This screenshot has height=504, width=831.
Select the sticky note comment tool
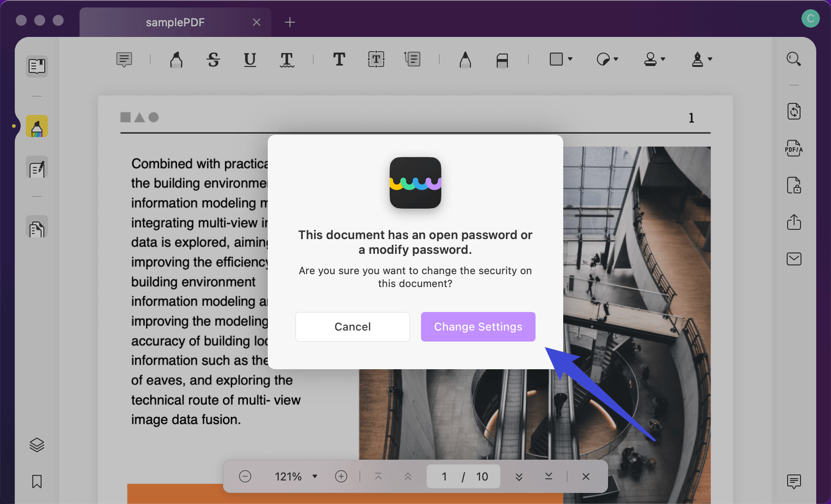[x=124, y=60]
